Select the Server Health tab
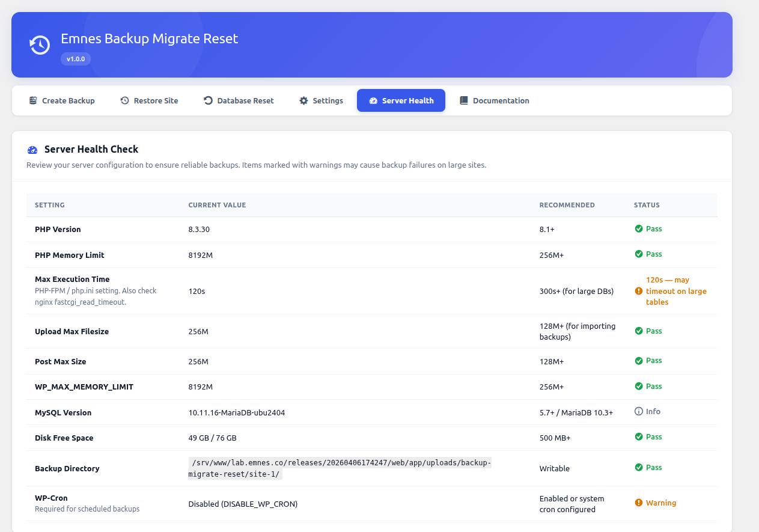Viewport: 759px width, 532px height. click(401, 100)
